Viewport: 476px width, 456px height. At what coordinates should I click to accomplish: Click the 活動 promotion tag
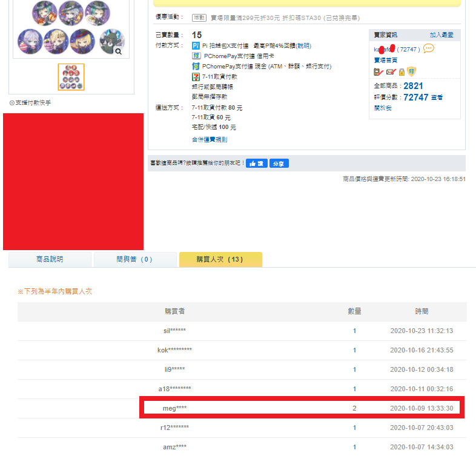click(x=199, y=18)
